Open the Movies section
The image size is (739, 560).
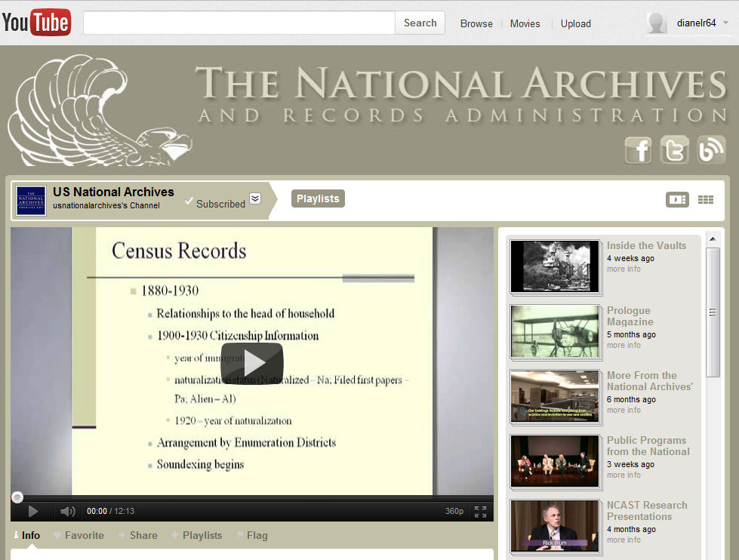(525, 23)
